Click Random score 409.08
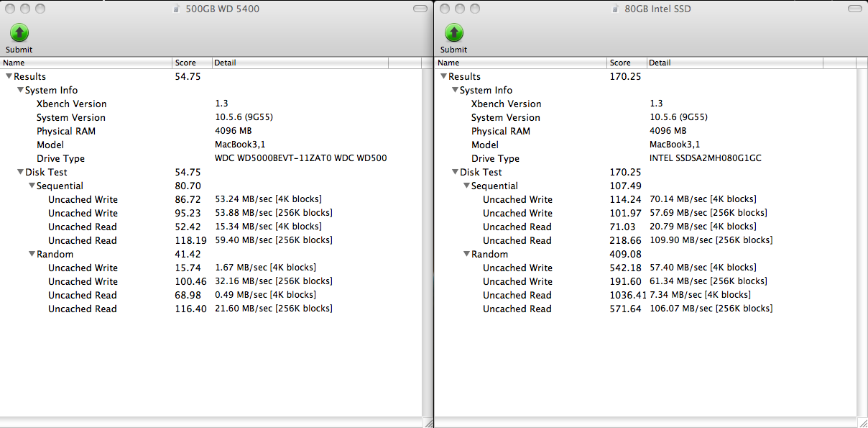The image size is (868, 428). click(x=625, y=254)
